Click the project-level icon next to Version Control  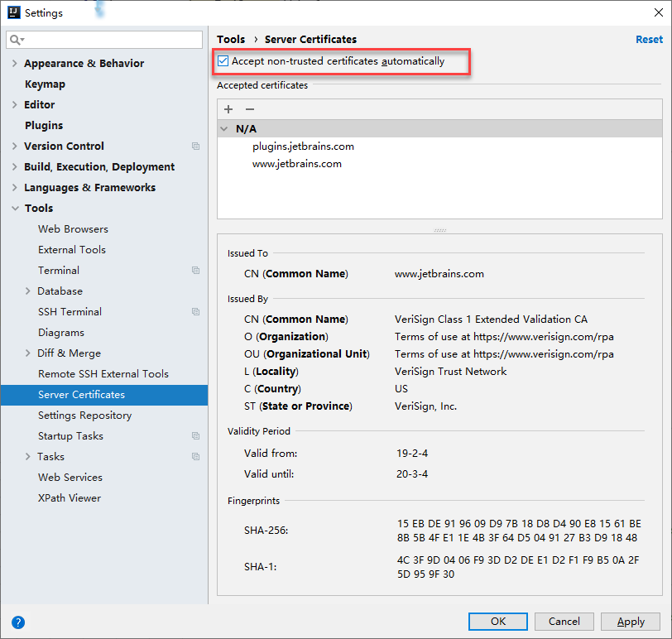(x=196, y=147)
